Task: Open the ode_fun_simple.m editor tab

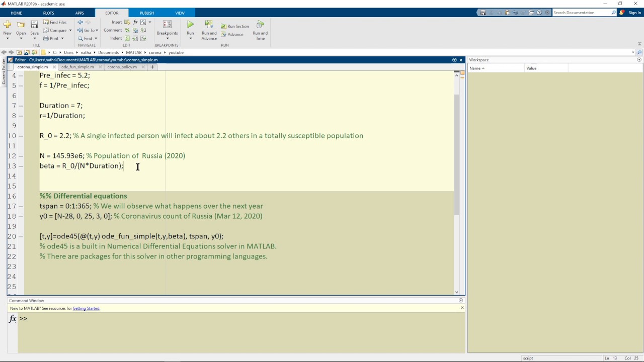Action: pyautogui.click(x=77, y=67)
